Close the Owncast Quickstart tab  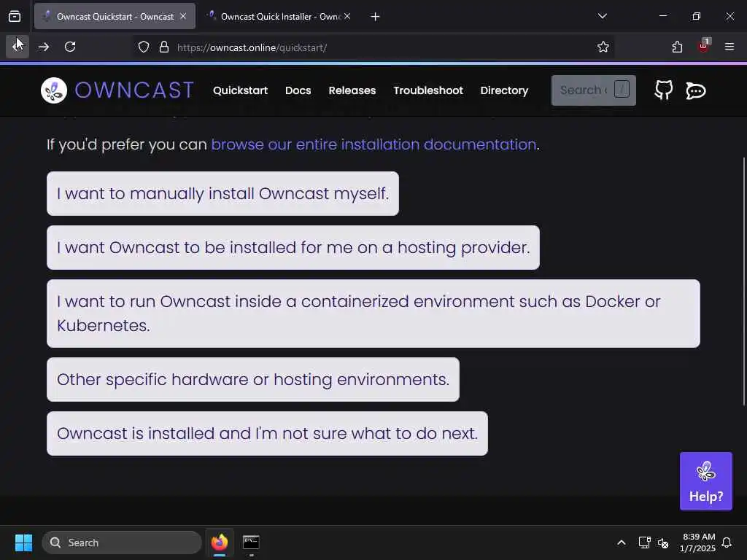(183, 16)
